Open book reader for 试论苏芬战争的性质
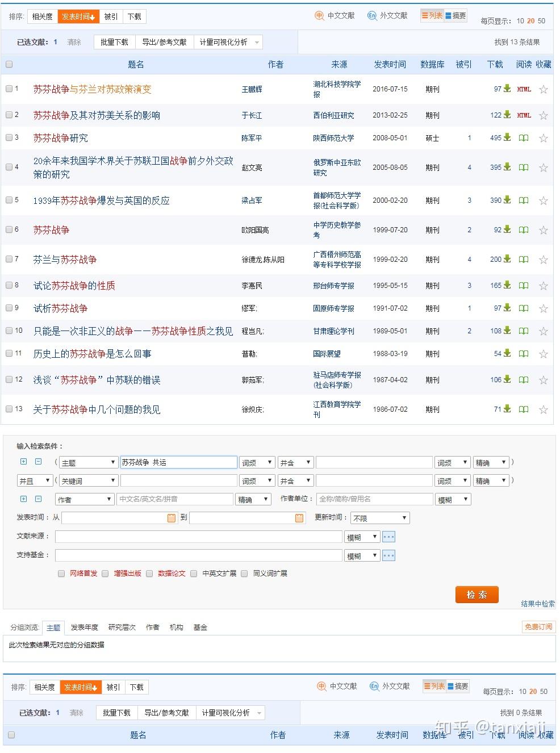Screen dimensions: 560x753 pyautogui.click(x=524, y=286)
